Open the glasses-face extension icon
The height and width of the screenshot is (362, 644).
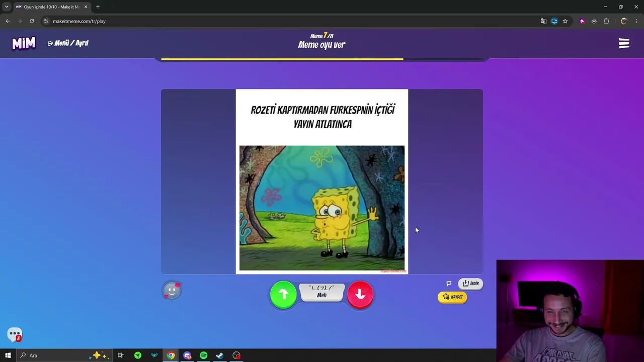pos(594,21)
